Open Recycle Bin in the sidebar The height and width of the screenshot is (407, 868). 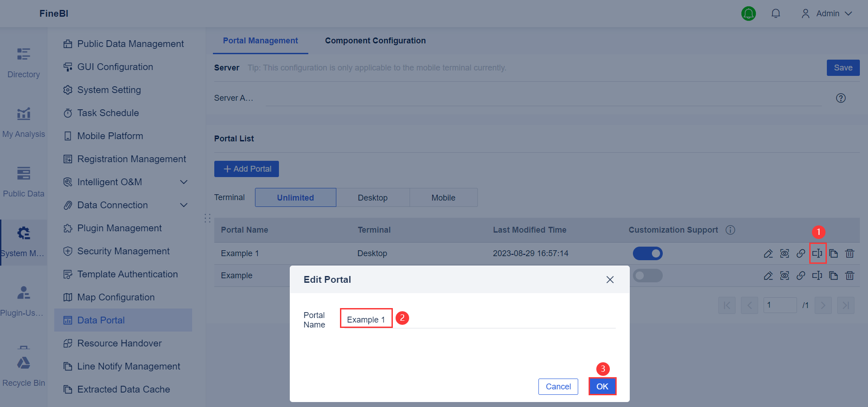(x=24, y=372)
